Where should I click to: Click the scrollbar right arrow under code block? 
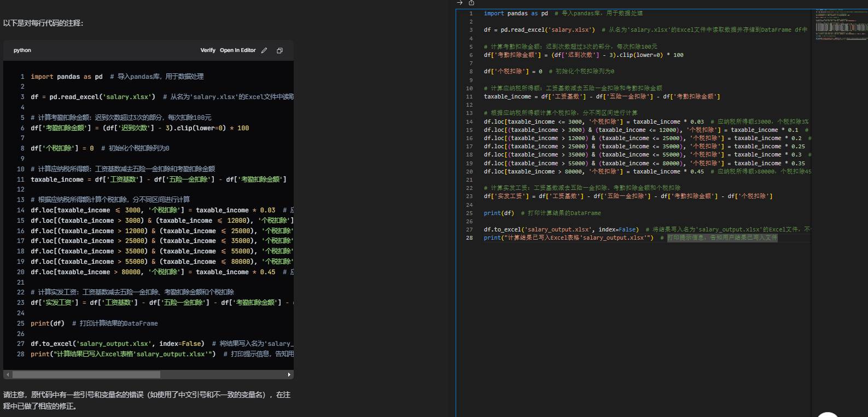pos(289,375)
